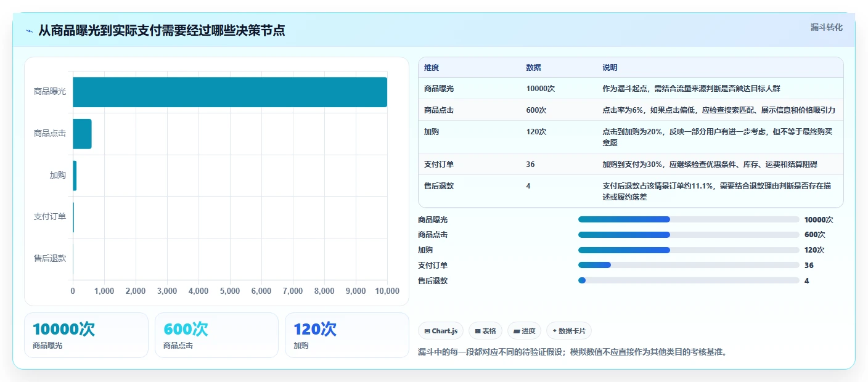Click the 加购 bar in the chart
Screen dimensions: 868x382
click(75, 176)
